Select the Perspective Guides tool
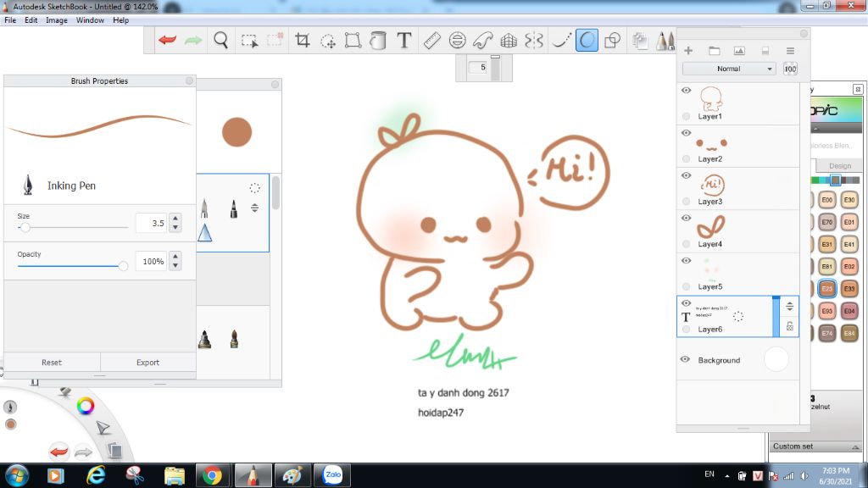The image size is (868, 488). coord(509,41)
